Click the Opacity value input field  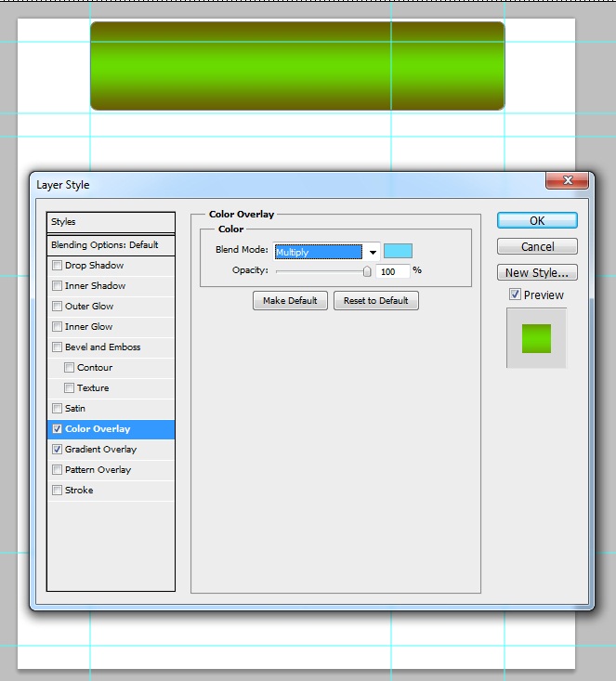[392, 271]
